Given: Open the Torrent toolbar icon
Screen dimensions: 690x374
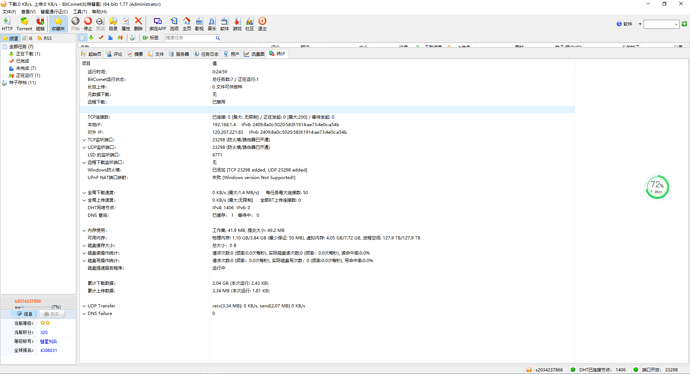Looking at the screenshot, I should point(24,24).
